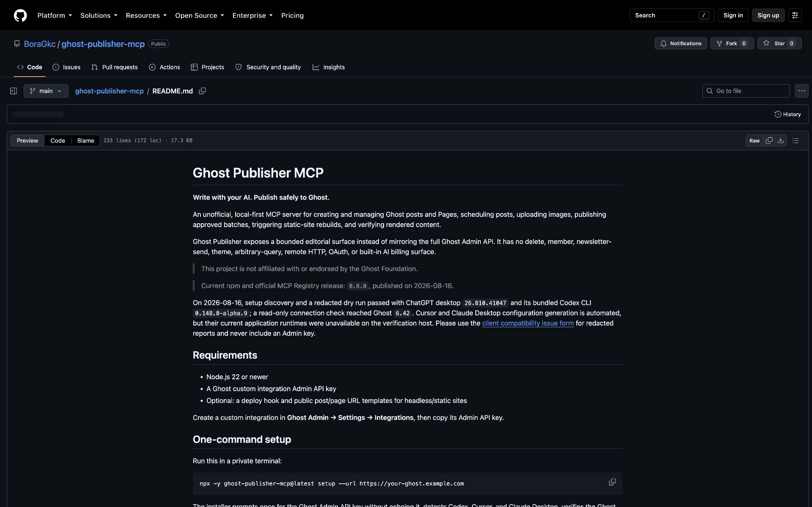Switch to the Actions tab

[x=165, y=67]
